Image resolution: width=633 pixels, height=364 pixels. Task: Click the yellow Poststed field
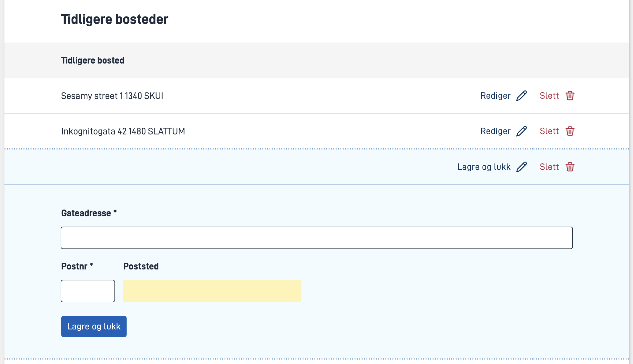[x=212, y=291]
